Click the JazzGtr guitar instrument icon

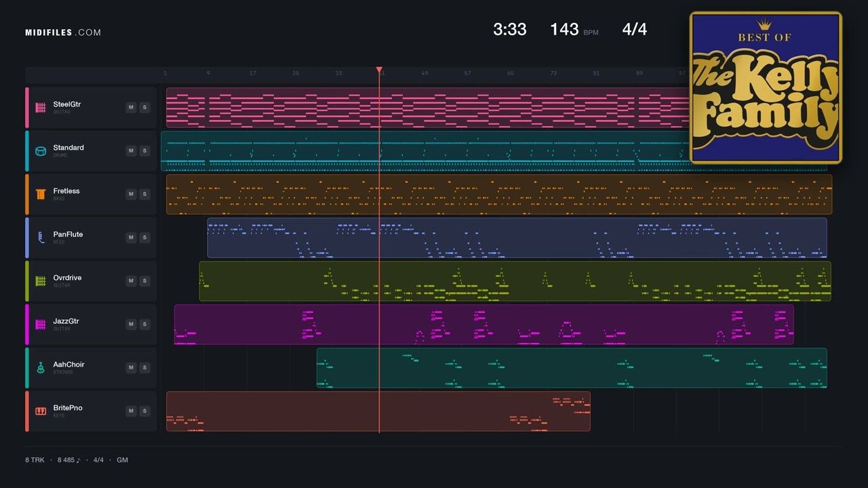[41, 324]
